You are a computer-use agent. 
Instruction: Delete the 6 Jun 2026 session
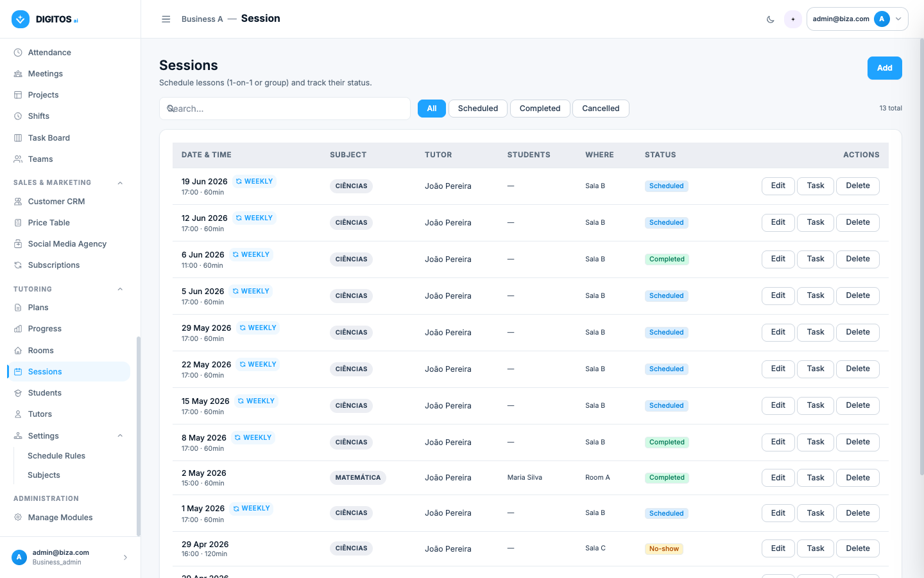858,259
